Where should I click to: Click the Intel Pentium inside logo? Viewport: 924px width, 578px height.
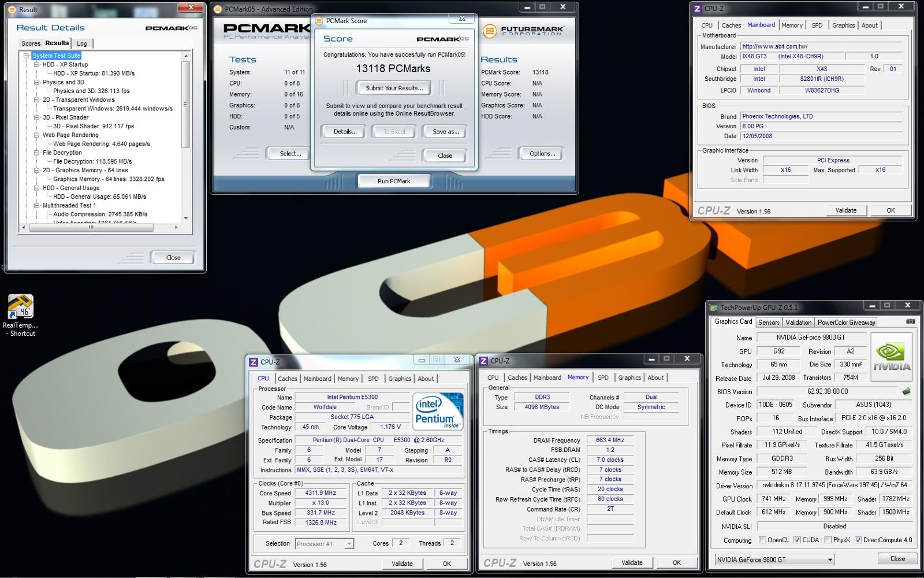coord(438,411)
